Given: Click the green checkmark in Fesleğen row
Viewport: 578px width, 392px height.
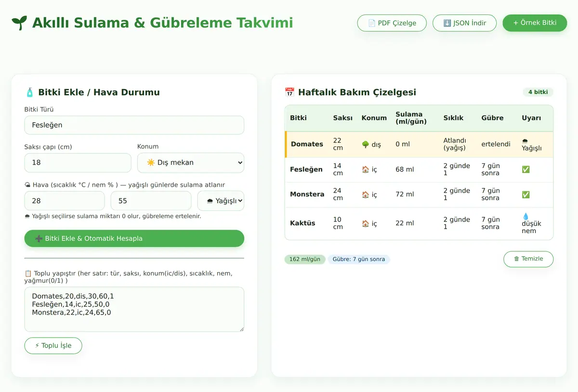Looking at the screenshot, I should pos(525,170).
